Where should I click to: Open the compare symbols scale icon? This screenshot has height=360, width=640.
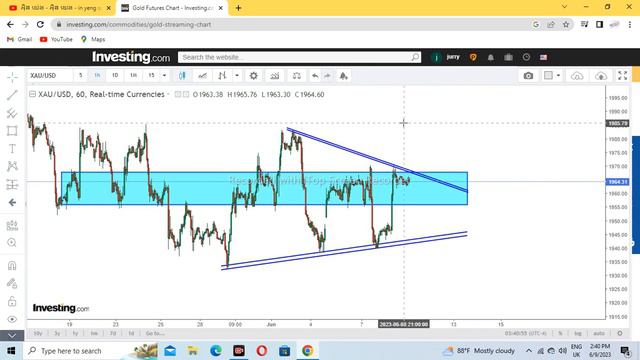[x=297, y=76]
